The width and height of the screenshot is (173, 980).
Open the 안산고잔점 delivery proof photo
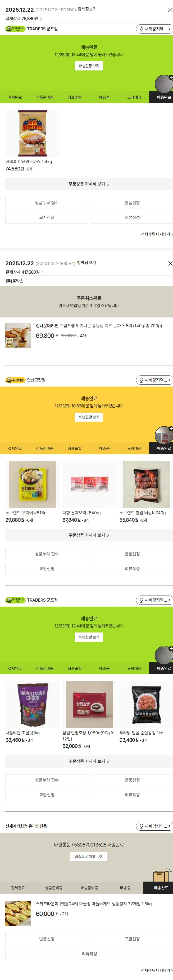[x=163, y=435]
